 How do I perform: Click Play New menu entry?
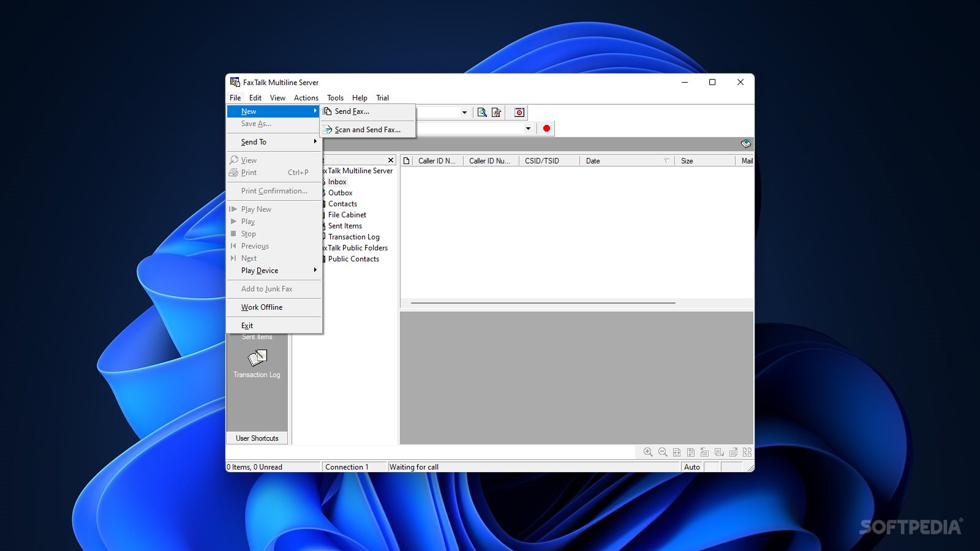274,209
